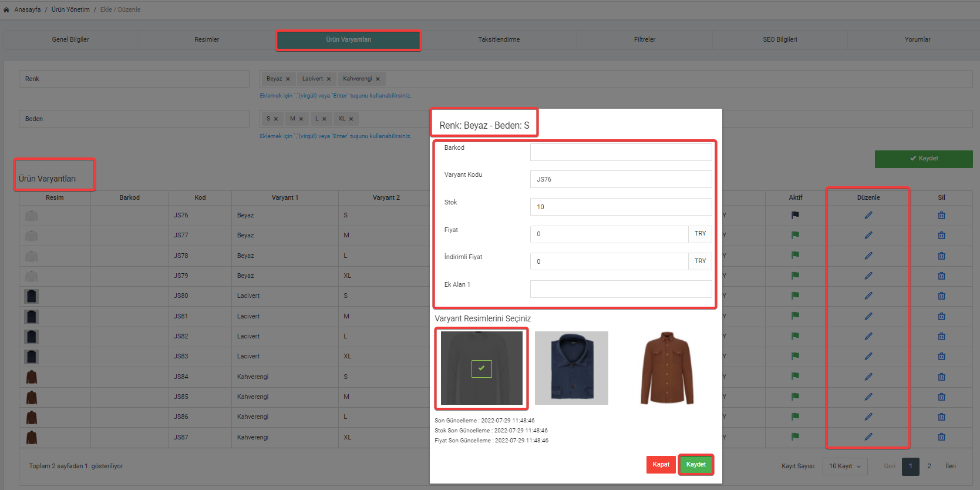
Task: Click the Beden tag input area
Action: 616,119
